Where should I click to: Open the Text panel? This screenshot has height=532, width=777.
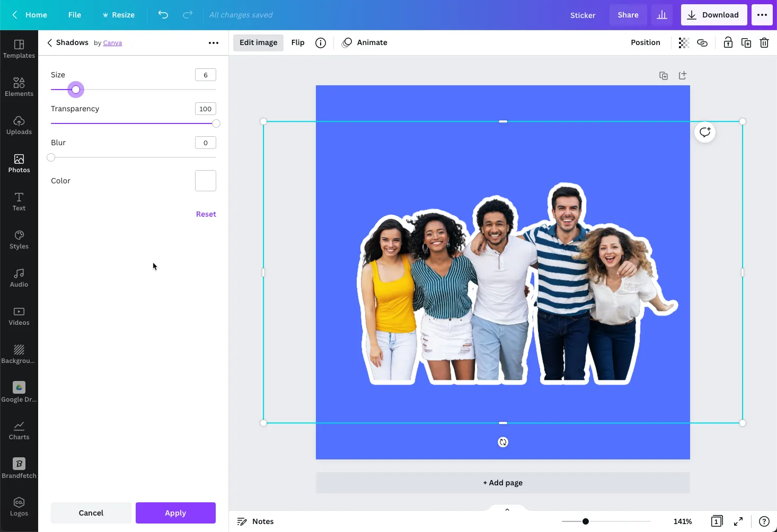[x=19, y=201]
